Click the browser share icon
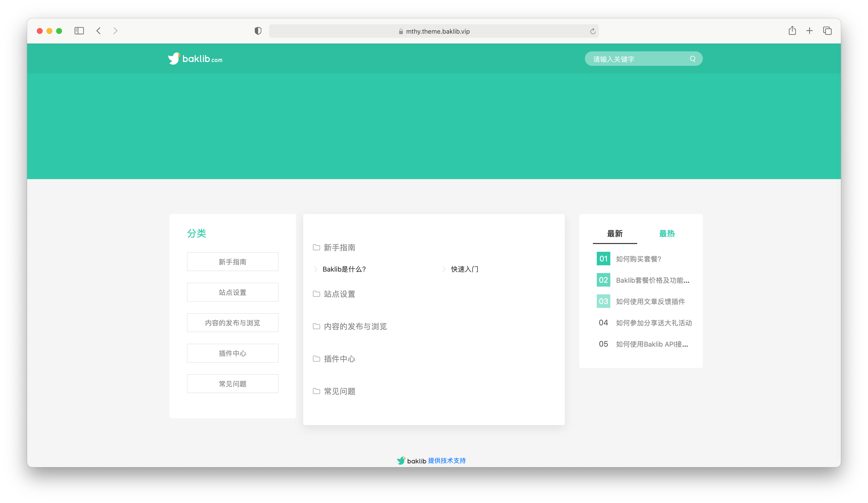 point(792,31)
